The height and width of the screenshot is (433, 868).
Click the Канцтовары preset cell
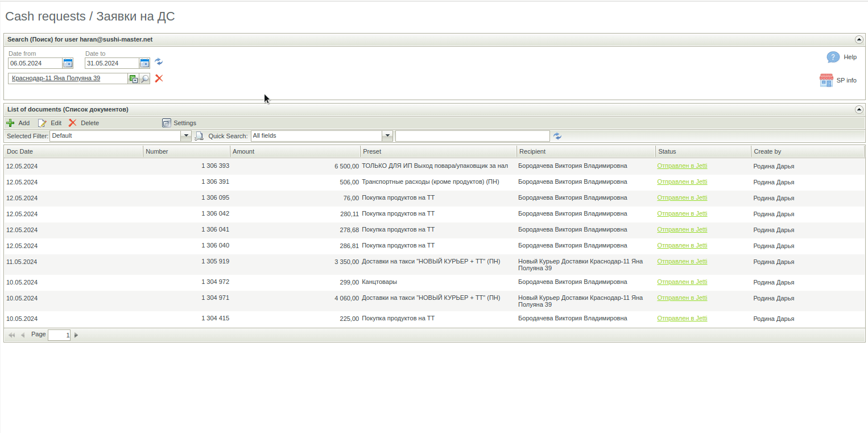(379, 282)
